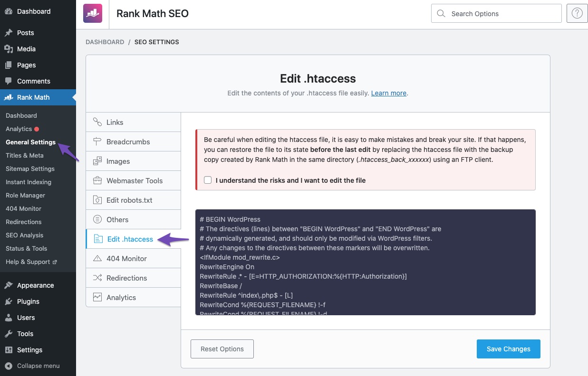This screenshot has height=376, width=588.
Task: Click the Redirections shuffle icon
Action: click(97, 278)
